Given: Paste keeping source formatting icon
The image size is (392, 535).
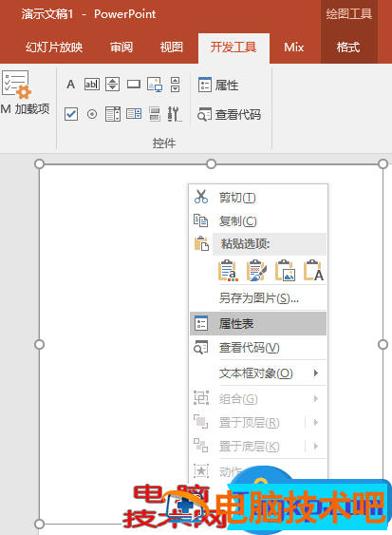Looking at the screenshot, I should [x=256, y=271].
